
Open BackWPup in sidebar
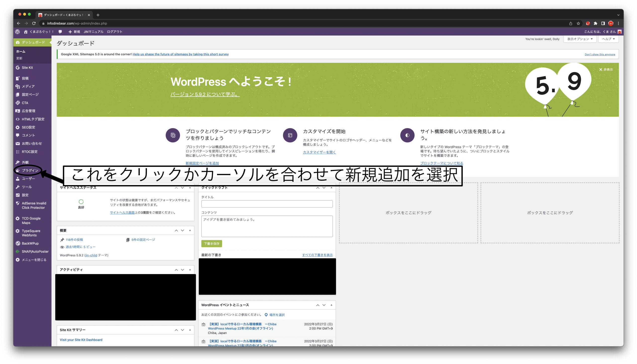point(30,244)
